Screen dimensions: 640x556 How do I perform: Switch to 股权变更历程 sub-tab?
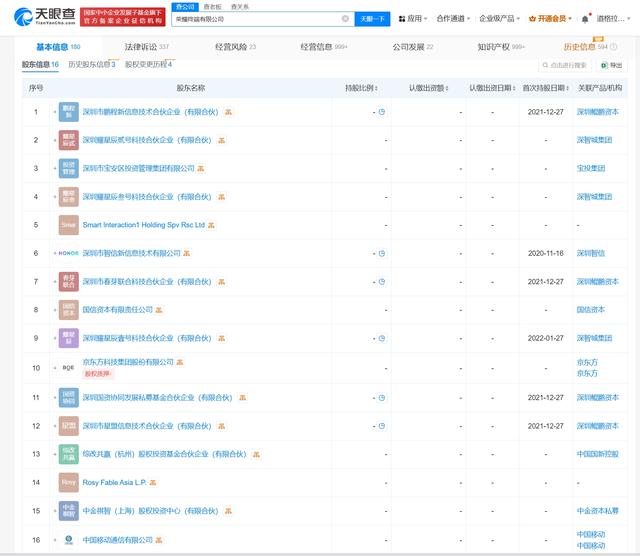148,64
